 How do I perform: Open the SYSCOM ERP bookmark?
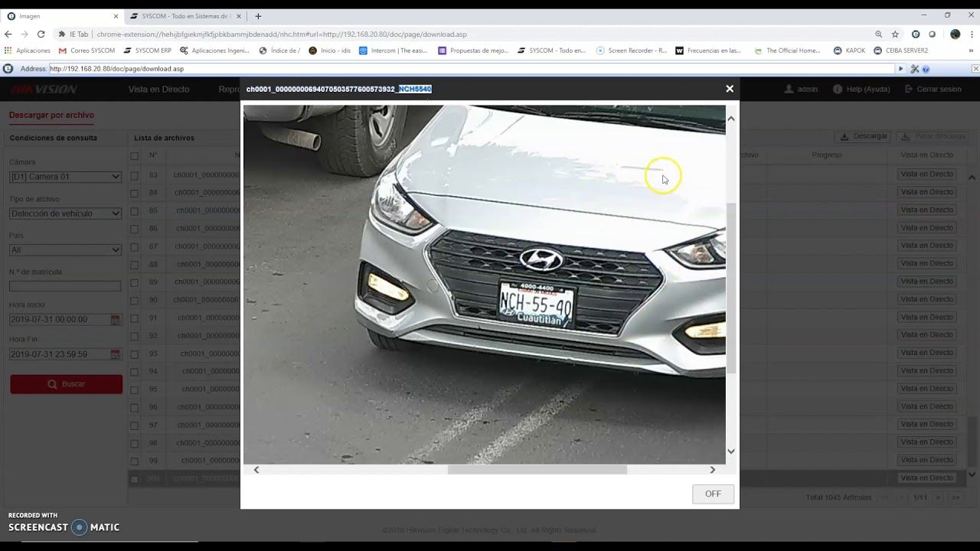[148, 51]
